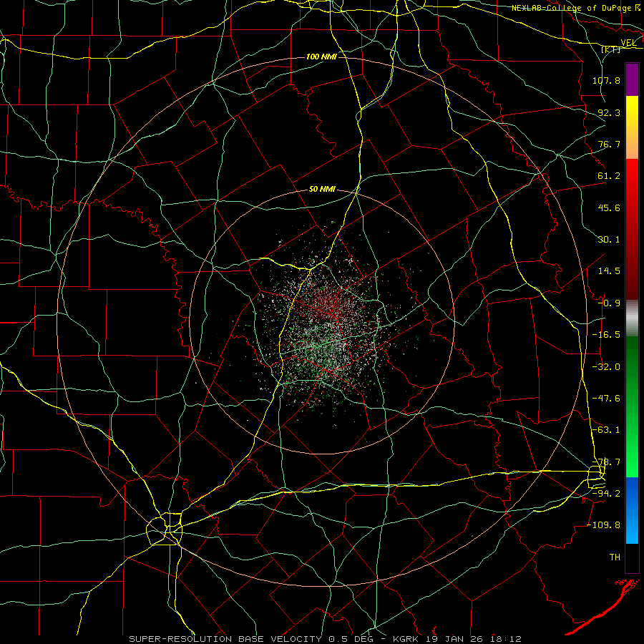This screenshot has width=644, height=644.
Task: Click the 107.8 value on the velocity scale
Action: 606,80
